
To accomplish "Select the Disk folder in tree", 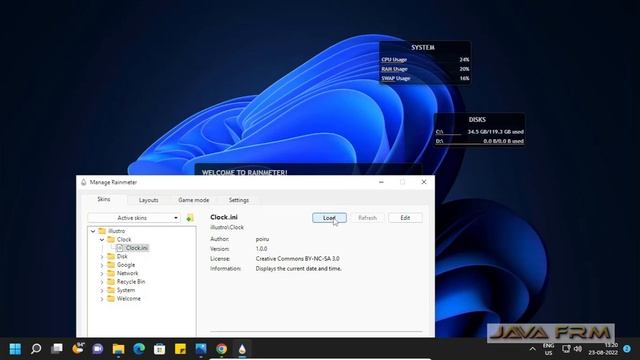I will pyautogui.click(x=122, y=256).
